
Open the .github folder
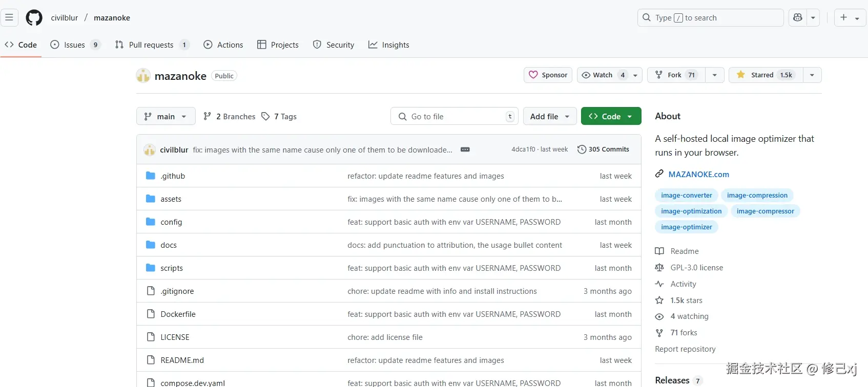tap(173, 176)
